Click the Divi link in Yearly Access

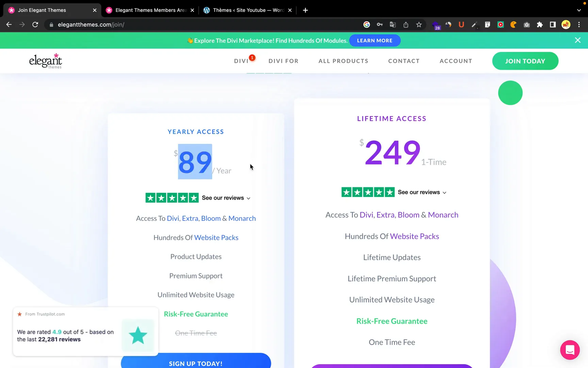173,218
